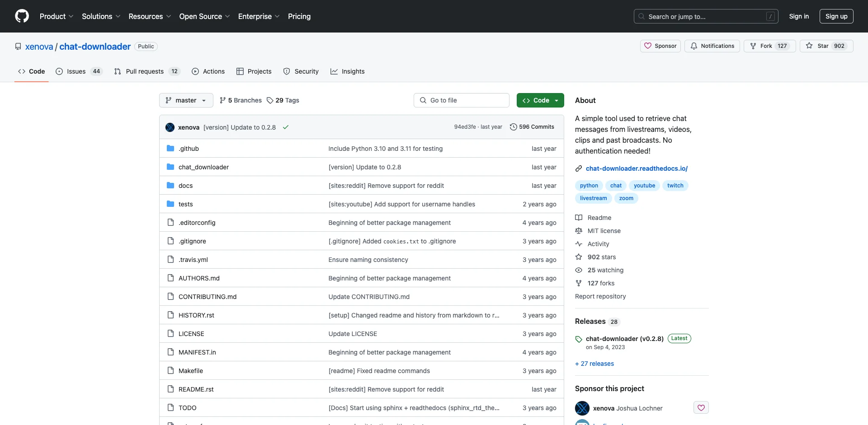Viewport: 868px width, 425px height.
Task: Open the Readme link in About
Action: 593,218
